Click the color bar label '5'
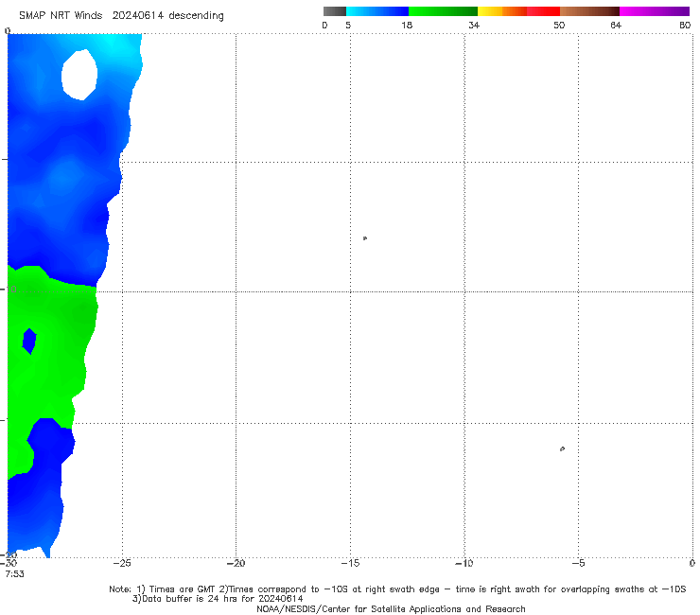The width and height of the screenshot is (700, 615). pos(348,25)
